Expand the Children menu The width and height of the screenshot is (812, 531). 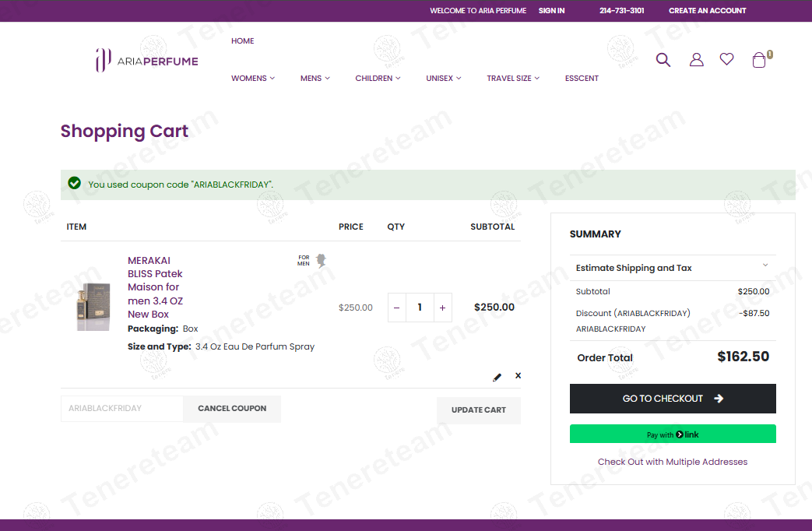(x=378, y=78)
